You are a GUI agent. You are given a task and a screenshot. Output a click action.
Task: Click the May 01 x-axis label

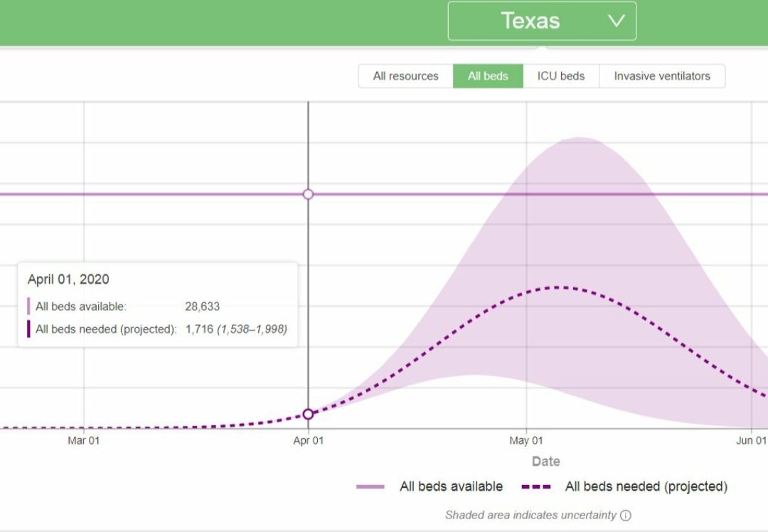click(x=526, y=441)
